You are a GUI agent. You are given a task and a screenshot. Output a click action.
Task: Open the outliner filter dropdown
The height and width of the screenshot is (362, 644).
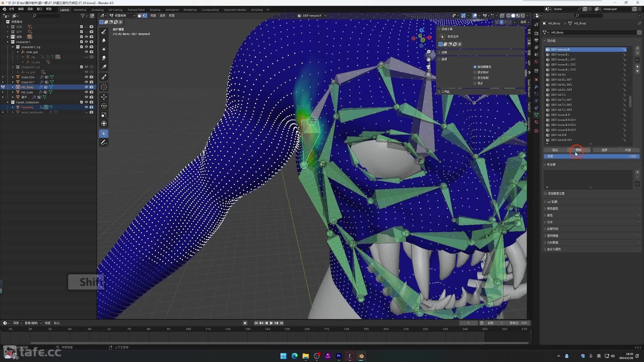[x=84, y=16]
